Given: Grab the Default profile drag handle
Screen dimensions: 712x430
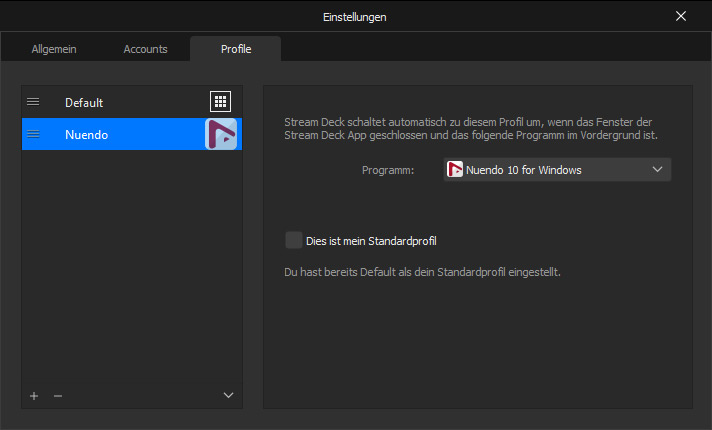Looking at the screenshot, I should (33, 102).
